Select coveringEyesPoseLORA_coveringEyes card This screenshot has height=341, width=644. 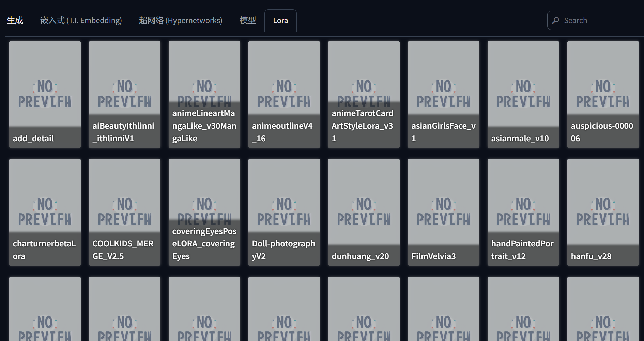(204, 212)
